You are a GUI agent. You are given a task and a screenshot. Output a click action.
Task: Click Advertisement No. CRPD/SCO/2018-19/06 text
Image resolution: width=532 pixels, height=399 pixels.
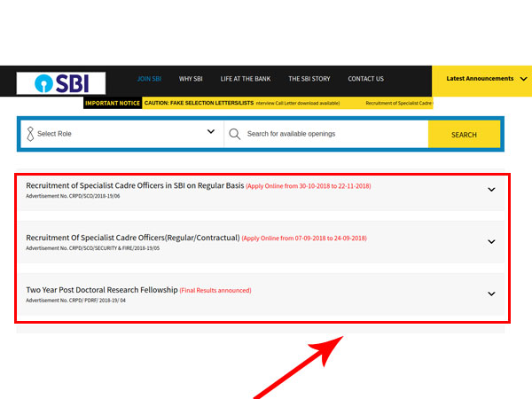point(73,196)
